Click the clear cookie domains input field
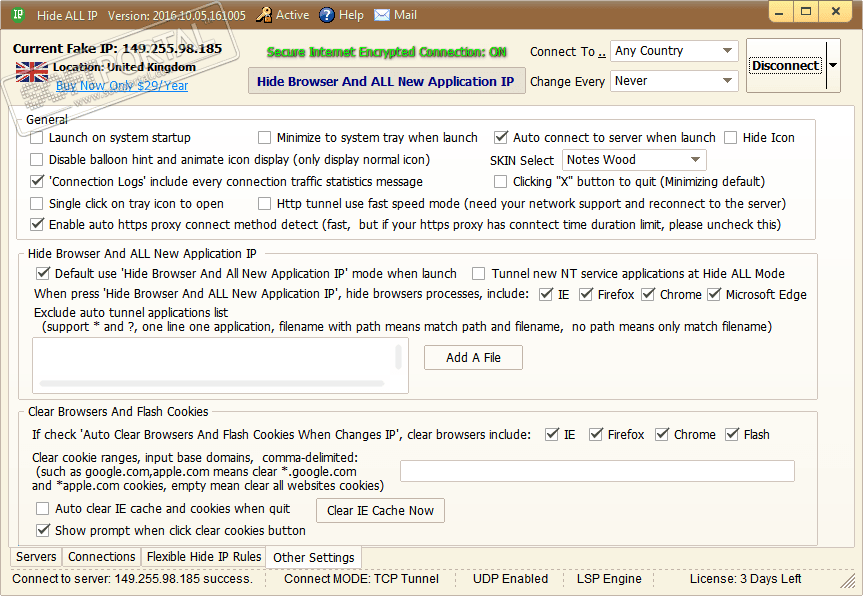 click(x=597, y=471)
